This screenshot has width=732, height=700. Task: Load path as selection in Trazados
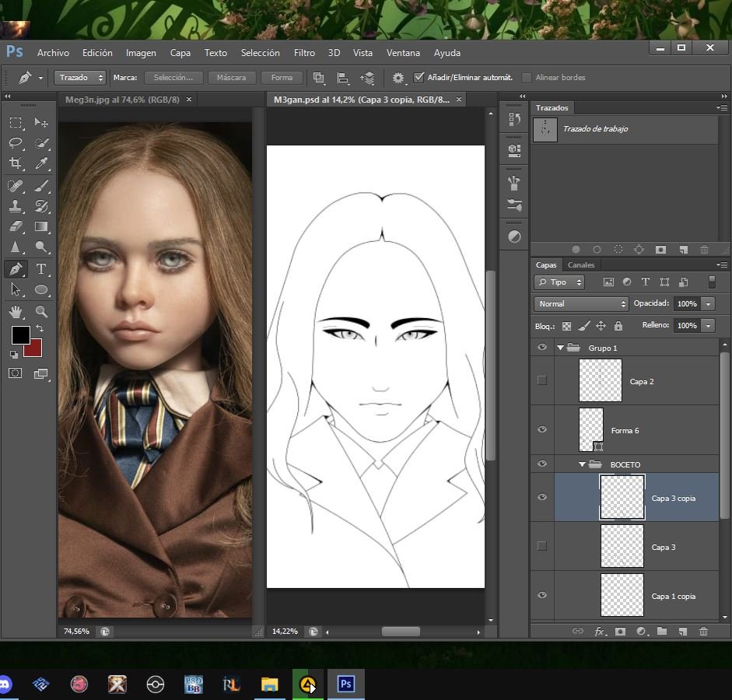(618, 250)
